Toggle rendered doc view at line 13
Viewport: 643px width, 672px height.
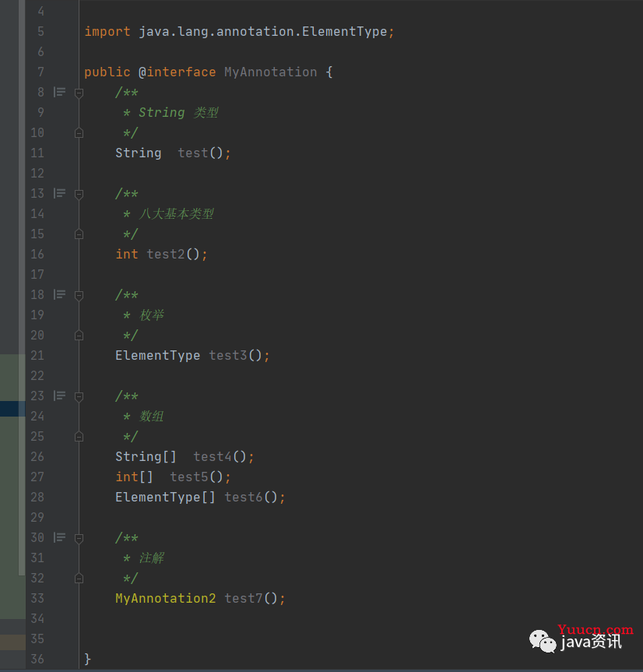point(59,193)
